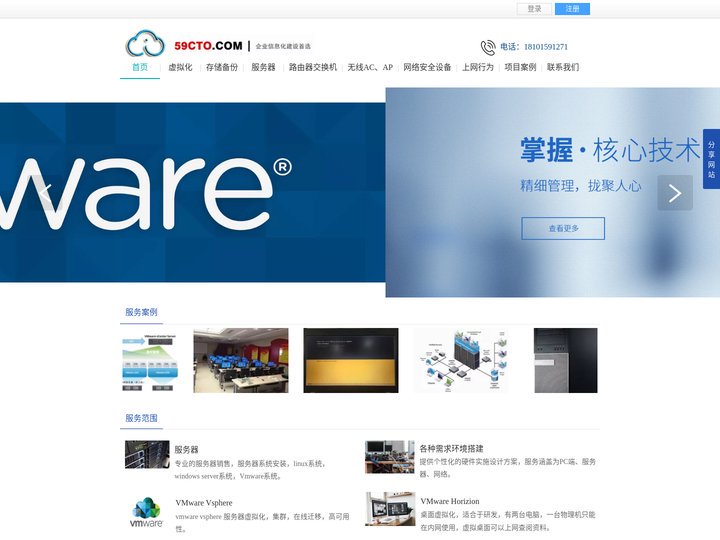This screenshot has width=720, height=540.
Task: Click the server rack image beside 服务器
Action: click(x=147, y=455)
